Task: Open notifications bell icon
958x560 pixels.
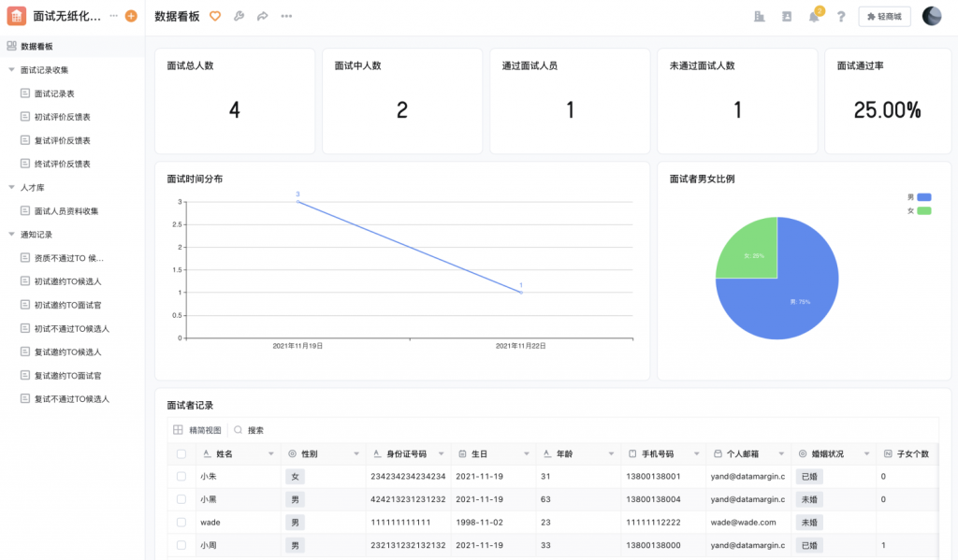Action: coord(814,17)
